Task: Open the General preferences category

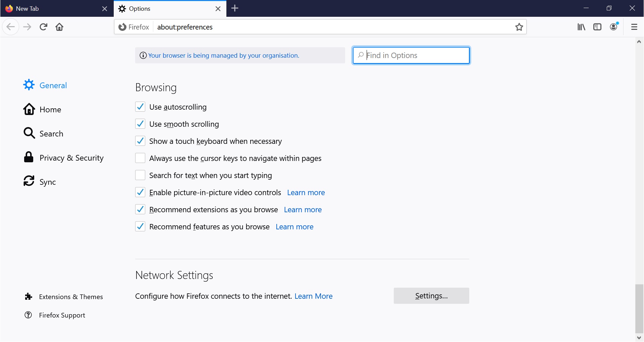Action: click(x=45, y=85)
